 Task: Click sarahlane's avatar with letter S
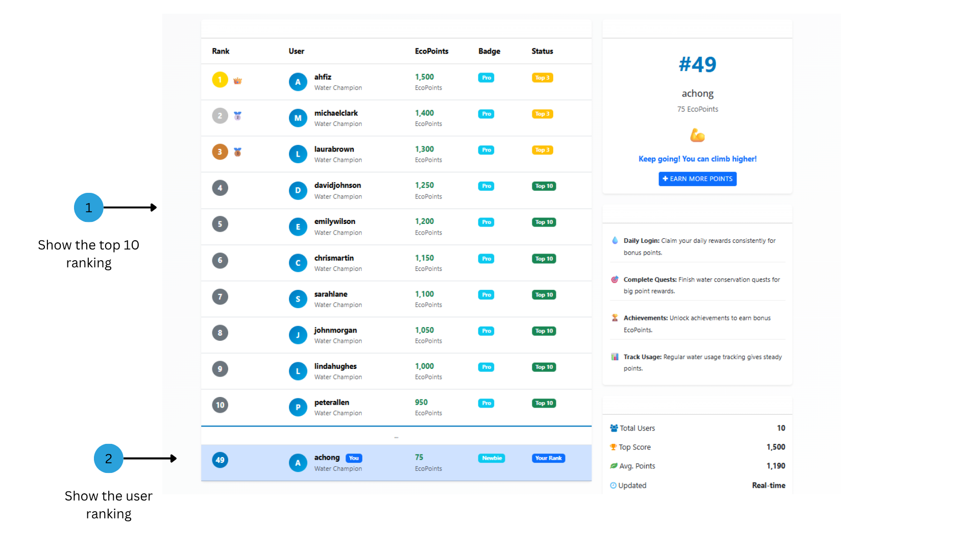[x=298, y=299]
